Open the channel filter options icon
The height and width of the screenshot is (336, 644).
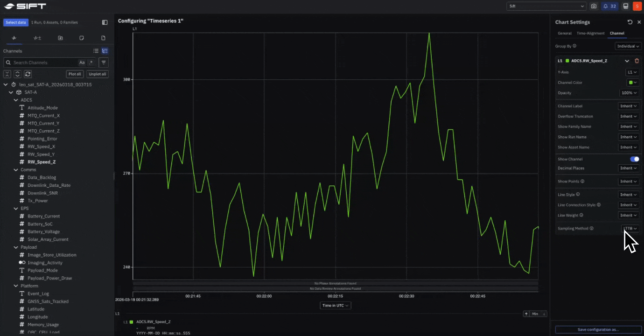104,62
